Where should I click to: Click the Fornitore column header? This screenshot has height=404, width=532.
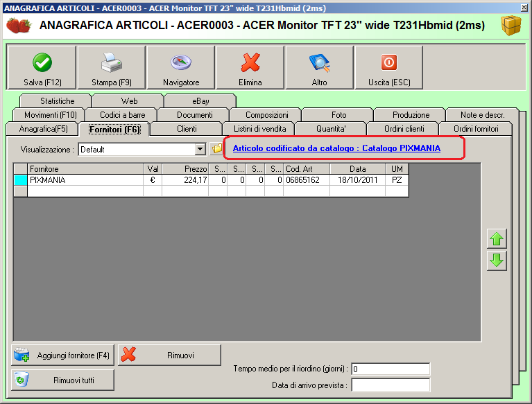coord(85,169)
